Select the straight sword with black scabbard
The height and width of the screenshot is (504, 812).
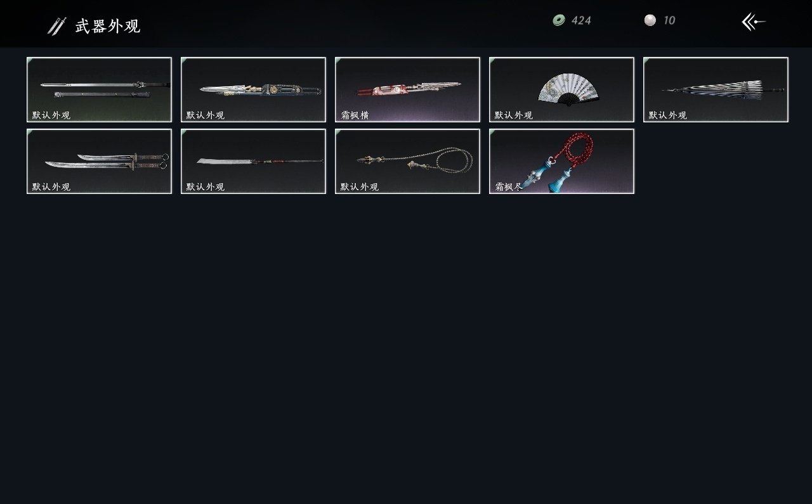(x=99, y=89)
